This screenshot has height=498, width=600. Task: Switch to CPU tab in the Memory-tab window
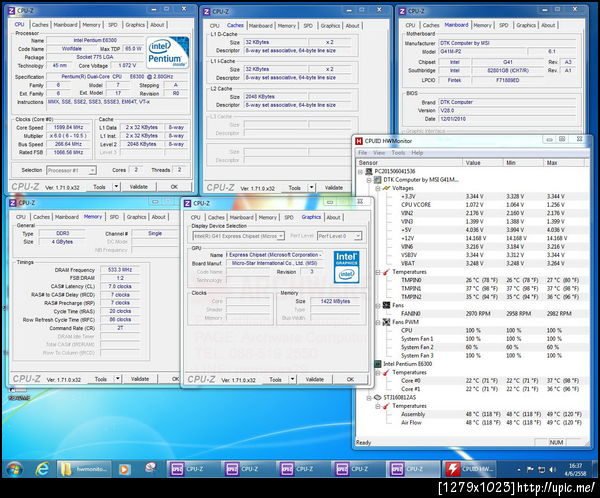tap(21, 217)
